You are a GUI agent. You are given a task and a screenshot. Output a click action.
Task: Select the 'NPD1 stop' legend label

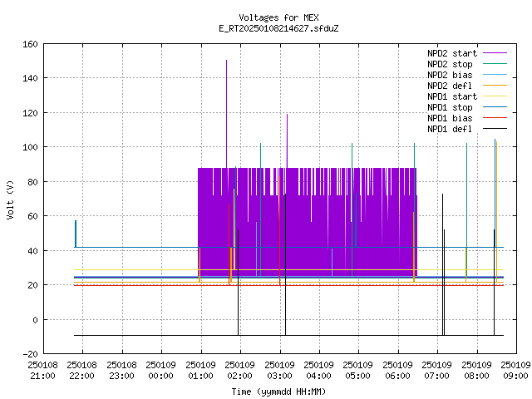(450, 107)
